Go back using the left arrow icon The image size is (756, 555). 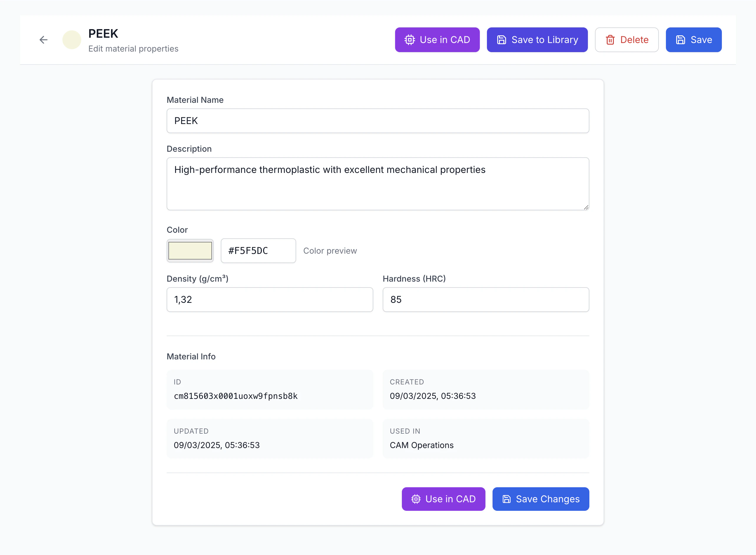point(43,40)
